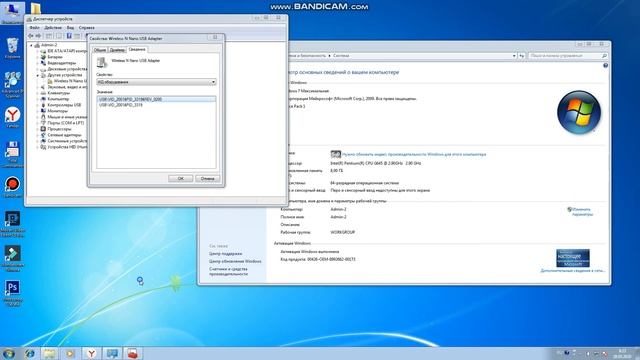This screenshot has width=640, height=360.
Task: Select the USB\VID_2001&PID_3319&REV_0200 value row
Action: tap(156, 99)
